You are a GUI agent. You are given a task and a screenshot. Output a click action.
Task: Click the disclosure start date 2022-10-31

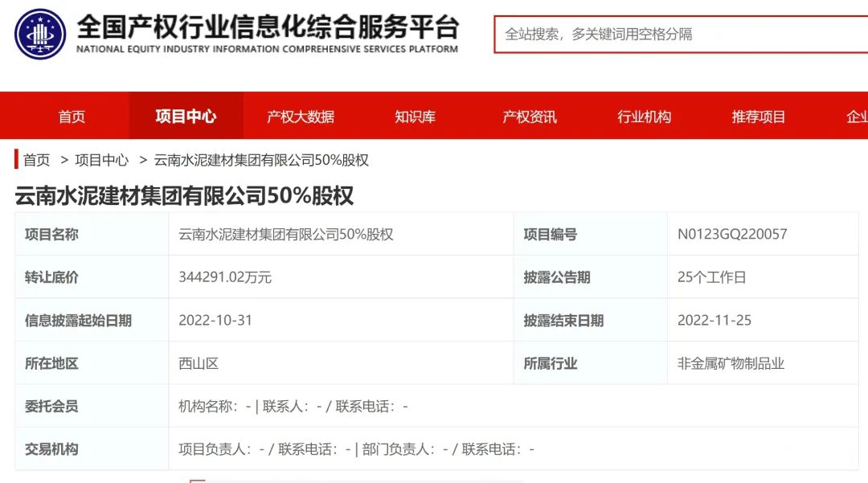[x=215, y=320]
